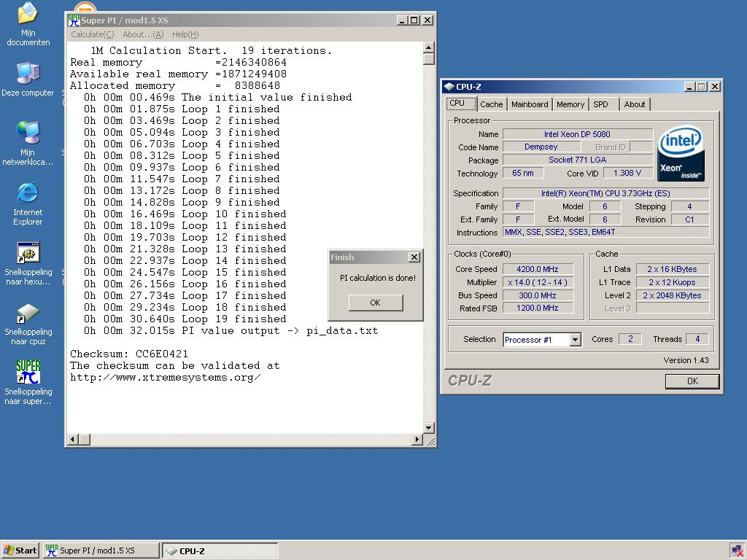This screenshot has width=747, height=560.
Task: Click the Rated FSB 1200.0 MHz value
Action: tap(538, 308)
